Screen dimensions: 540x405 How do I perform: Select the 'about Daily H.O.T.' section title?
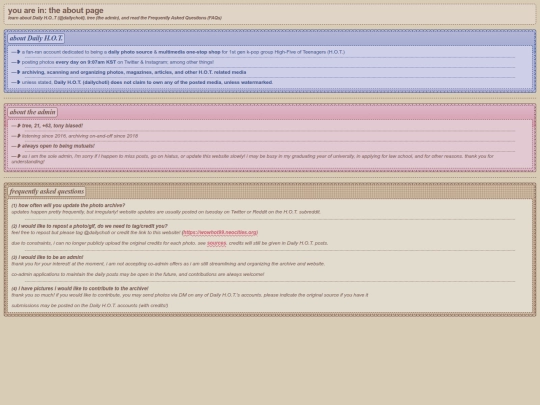tap(36, 38)
